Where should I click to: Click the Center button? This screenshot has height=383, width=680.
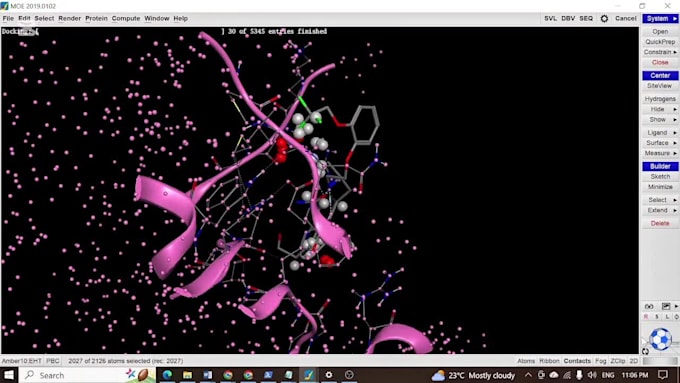[x=660, y=75]
